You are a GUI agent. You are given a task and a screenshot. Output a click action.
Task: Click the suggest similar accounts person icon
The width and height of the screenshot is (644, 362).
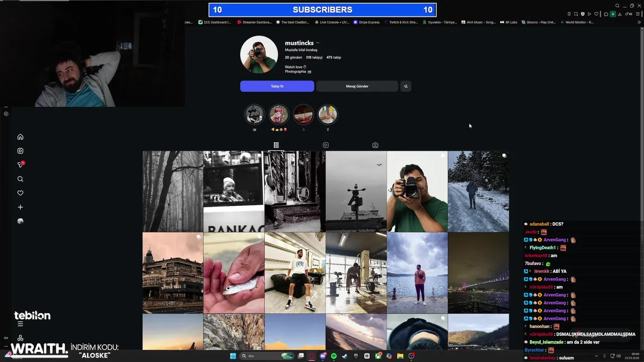[x=406, y=86]
